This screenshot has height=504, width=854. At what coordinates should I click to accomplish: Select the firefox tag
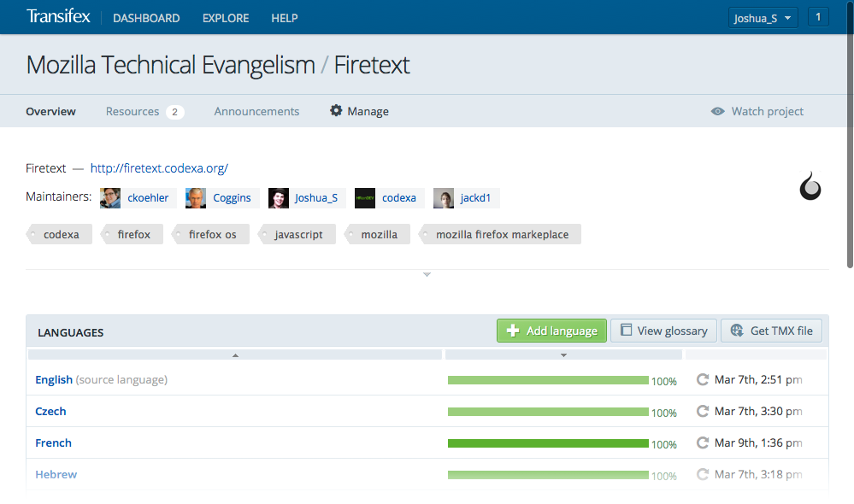[x=133, y=234]
